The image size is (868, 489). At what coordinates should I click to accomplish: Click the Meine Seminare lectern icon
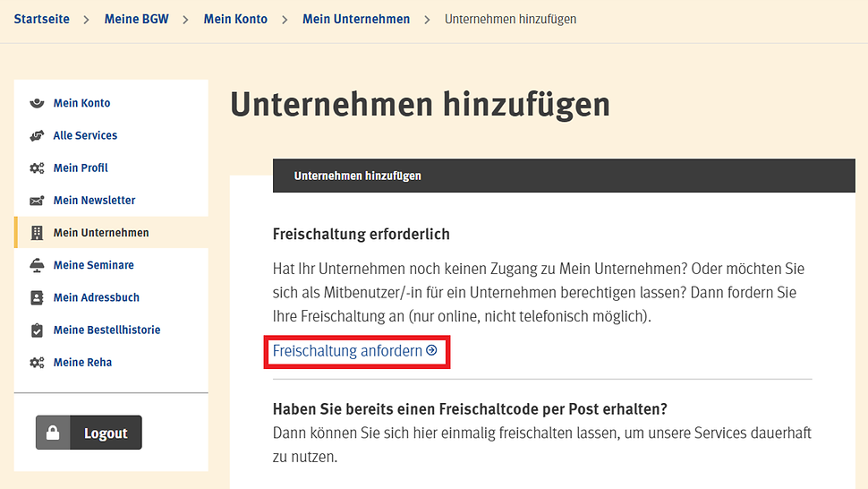coord(37,265)
